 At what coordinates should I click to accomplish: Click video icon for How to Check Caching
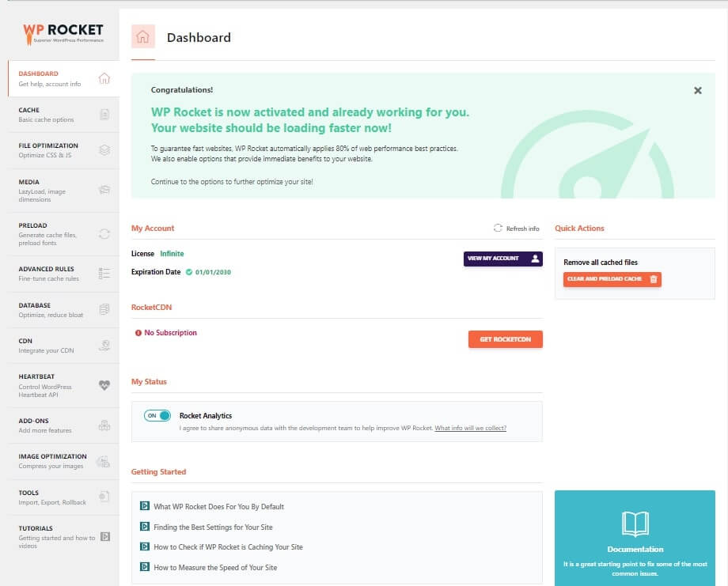click(145, 546)
